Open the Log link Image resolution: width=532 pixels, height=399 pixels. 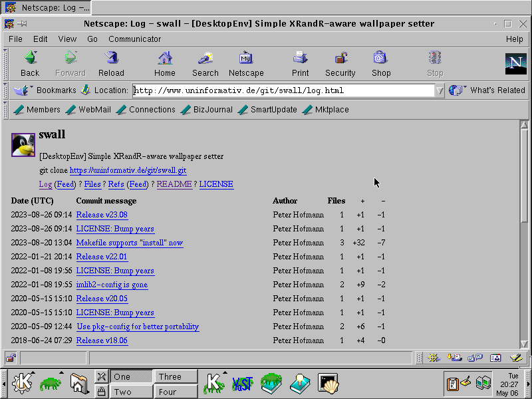click(45, 184)
